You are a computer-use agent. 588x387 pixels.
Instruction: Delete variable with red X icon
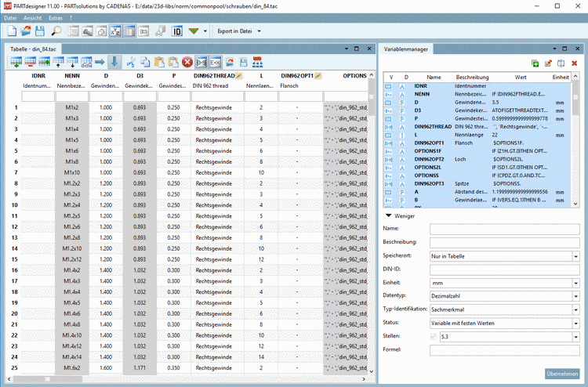[574, 63]
